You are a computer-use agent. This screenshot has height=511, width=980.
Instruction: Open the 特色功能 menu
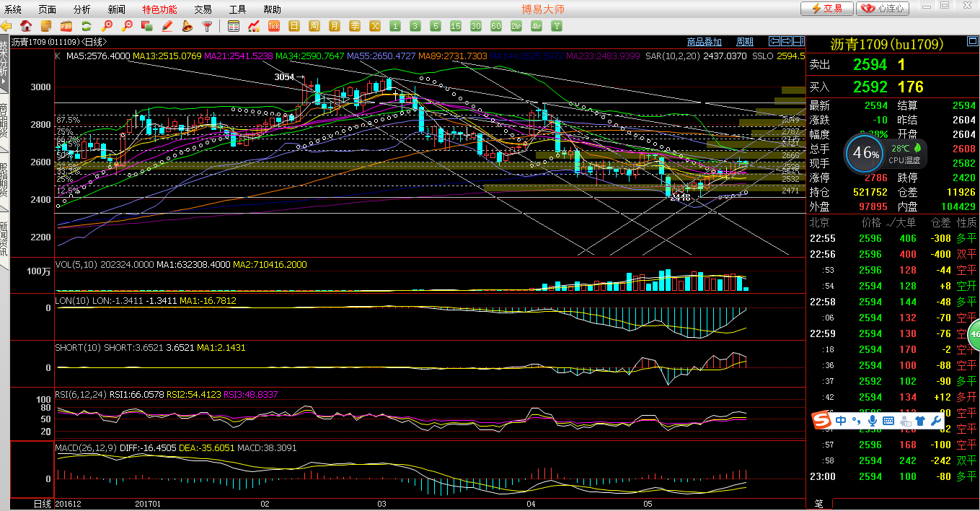click(x=159, y=9)
